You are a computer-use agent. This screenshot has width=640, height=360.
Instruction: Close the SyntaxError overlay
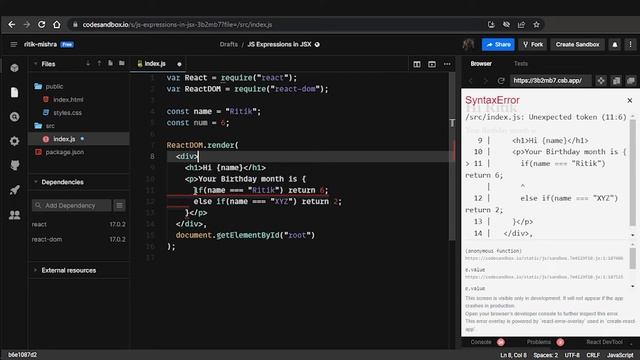pyautogui.click(x=630, y=100)
